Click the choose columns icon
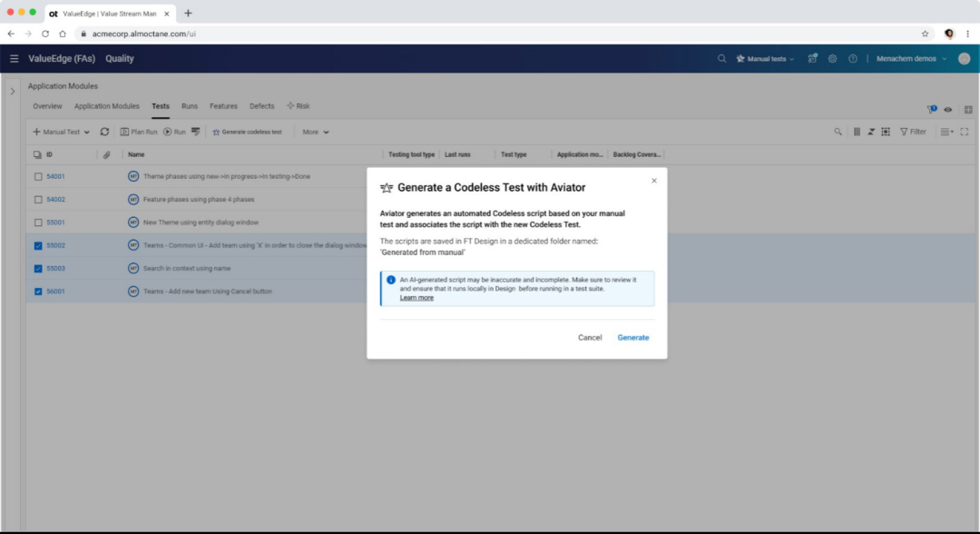 (x=857, y=132)
